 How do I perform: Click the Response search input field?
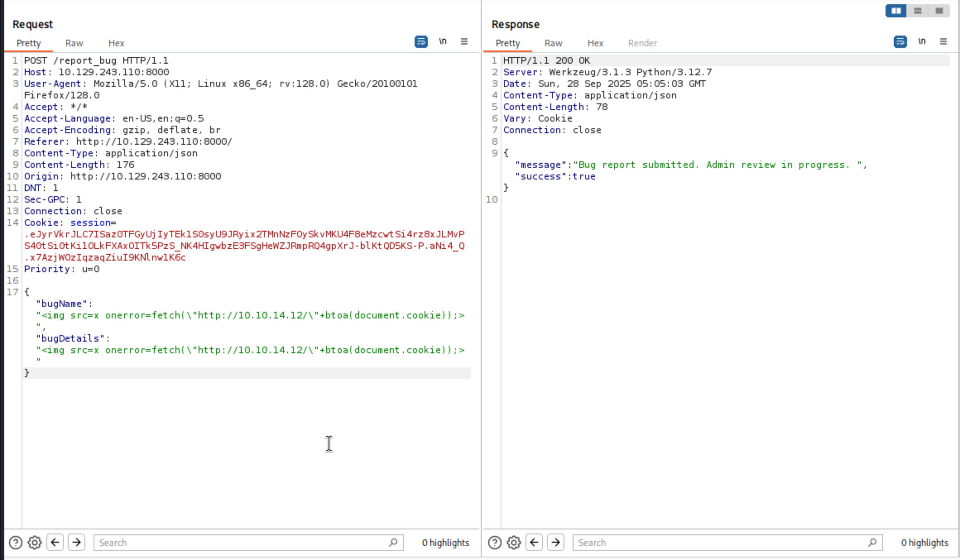720,542
